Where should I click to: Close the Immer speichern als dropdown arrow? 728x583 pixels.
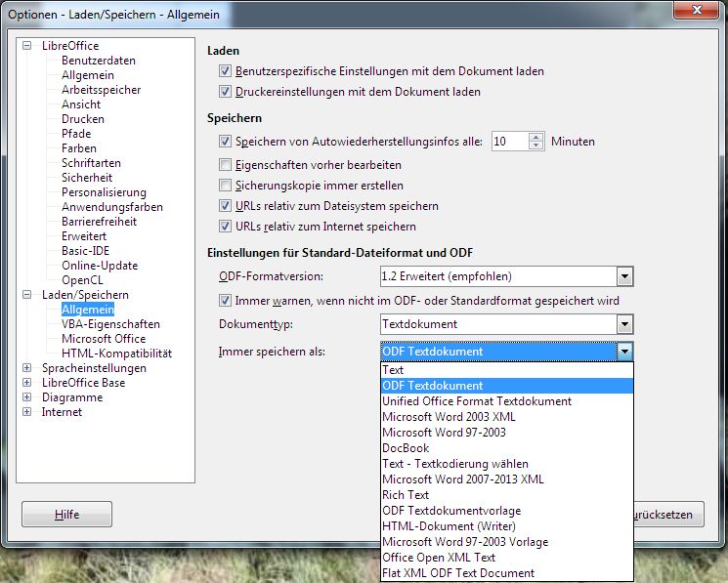[624, 352]
